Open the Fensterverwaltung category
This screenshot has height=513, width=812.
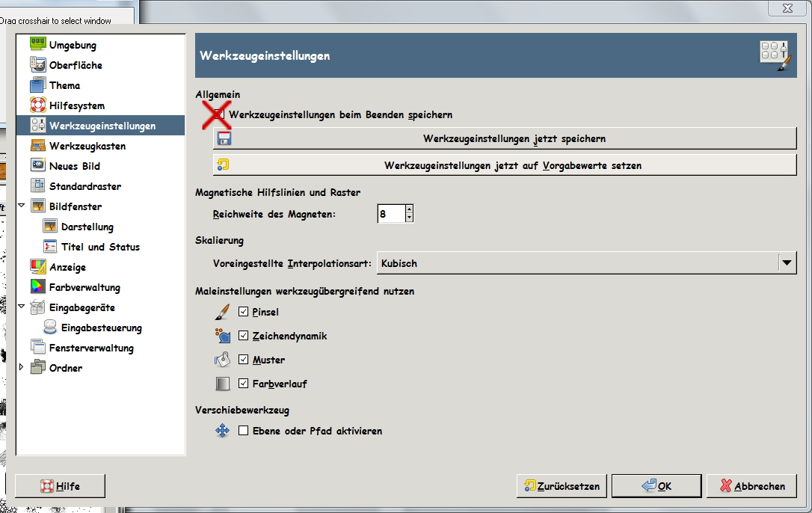(91, 348)
